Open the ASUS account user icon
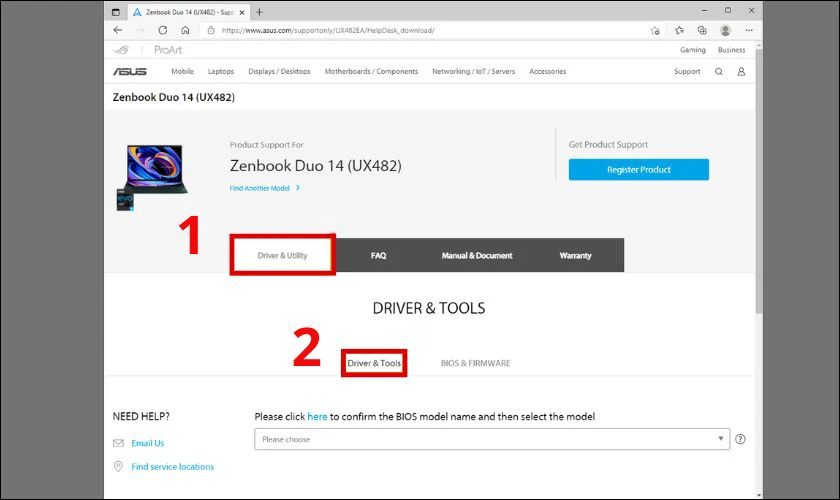The width and height of the screenshot is (840, 500). coord(741,71)
